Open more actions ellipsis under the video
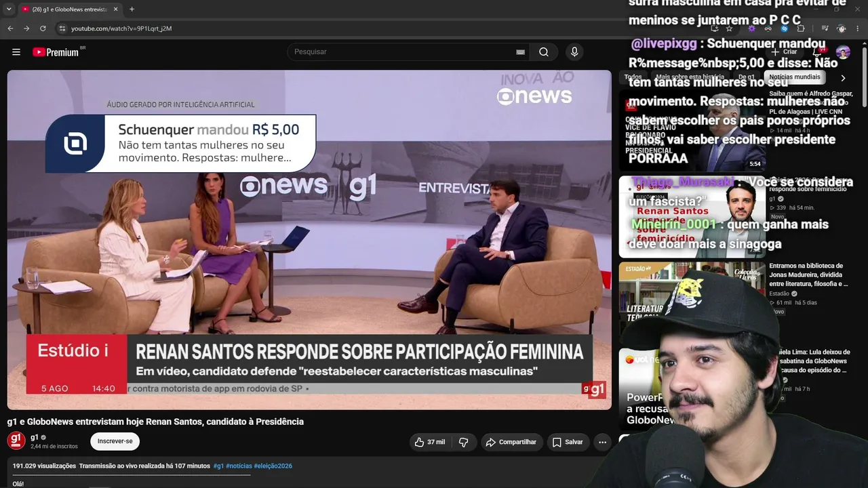The width and height of the screenshot is (868, 488). [x=602, y=442]
